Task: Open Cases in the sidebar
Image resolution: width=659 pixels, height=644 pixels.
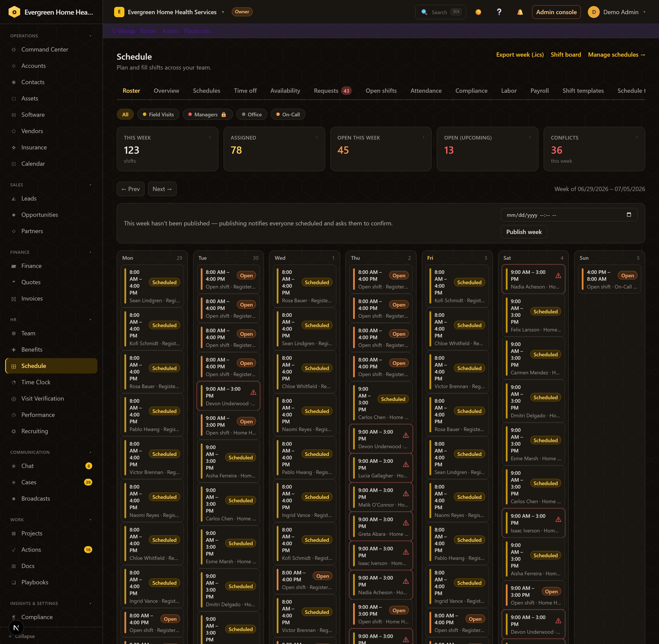Action: click(x=51, y=482)
